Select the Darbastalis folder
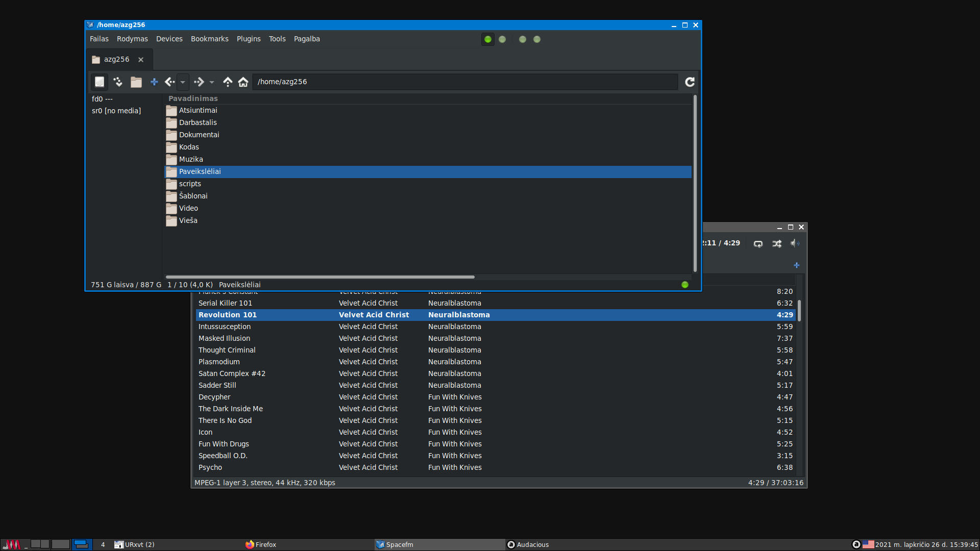Viewport: 980px width, 551px height. pos(428,122)
